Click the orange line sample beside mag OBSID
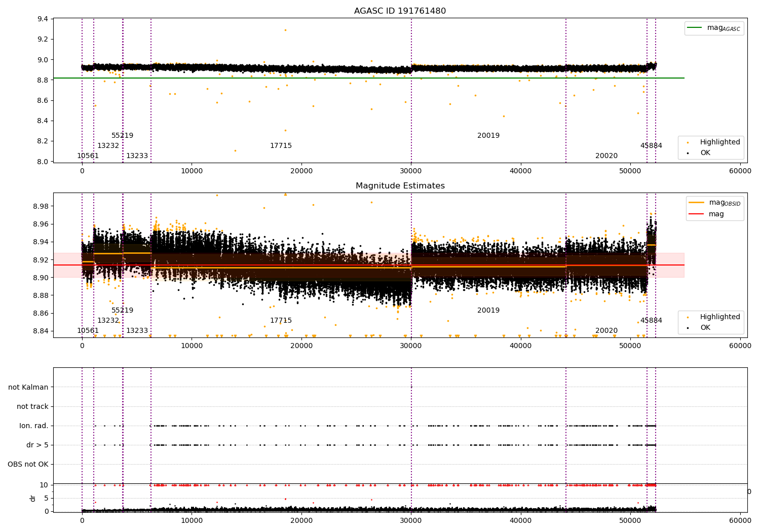760x532 pixels. pyautogui.click(x=697, y=203)
